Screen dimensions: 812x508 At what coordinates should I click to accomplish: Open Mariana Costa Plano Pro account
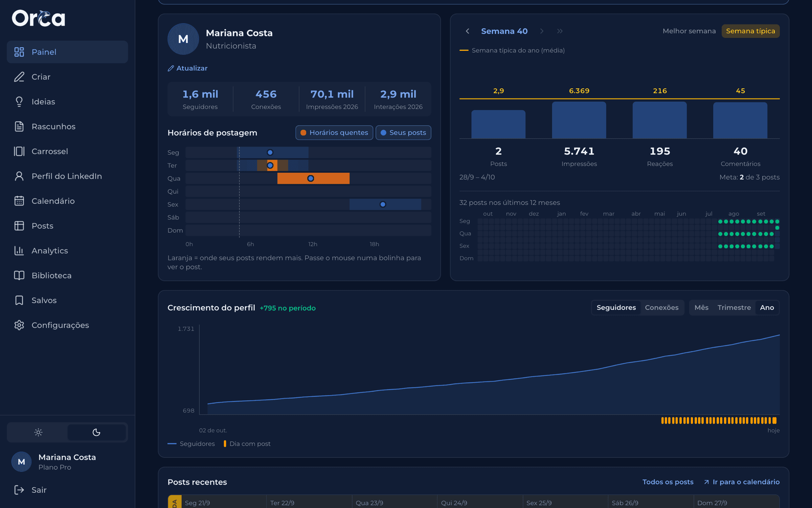tap(67, 462)
